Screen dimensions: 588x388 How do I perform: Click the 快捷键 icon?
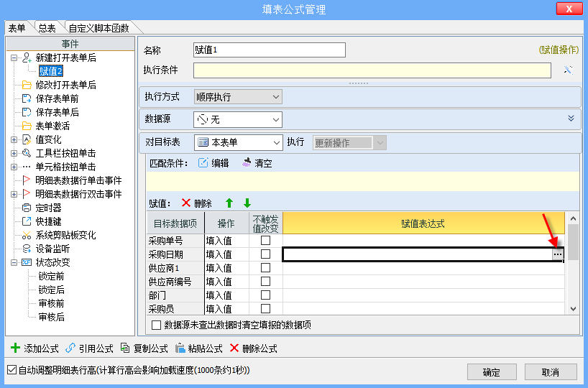tap(27, 221)
